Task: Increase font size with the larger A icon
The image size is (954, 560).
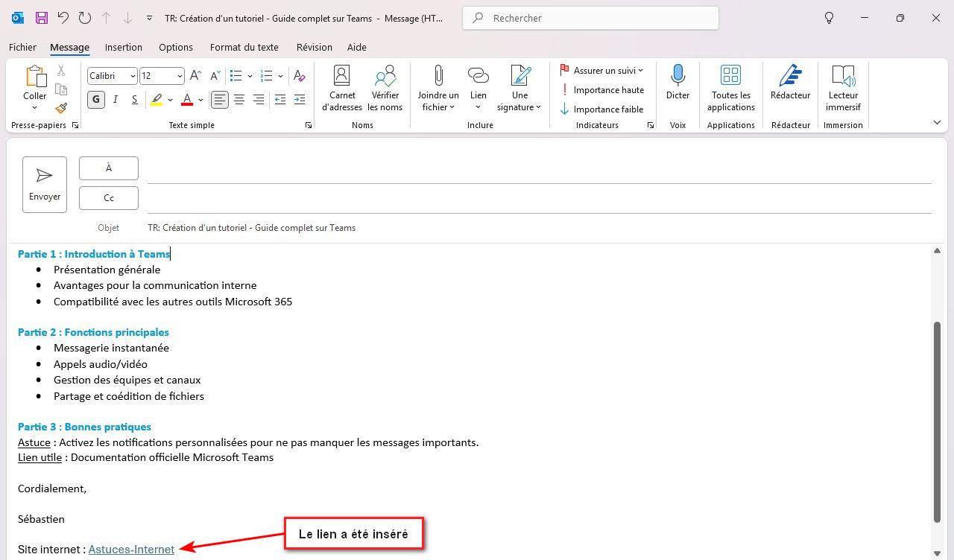Action: (x=195, y=75)
